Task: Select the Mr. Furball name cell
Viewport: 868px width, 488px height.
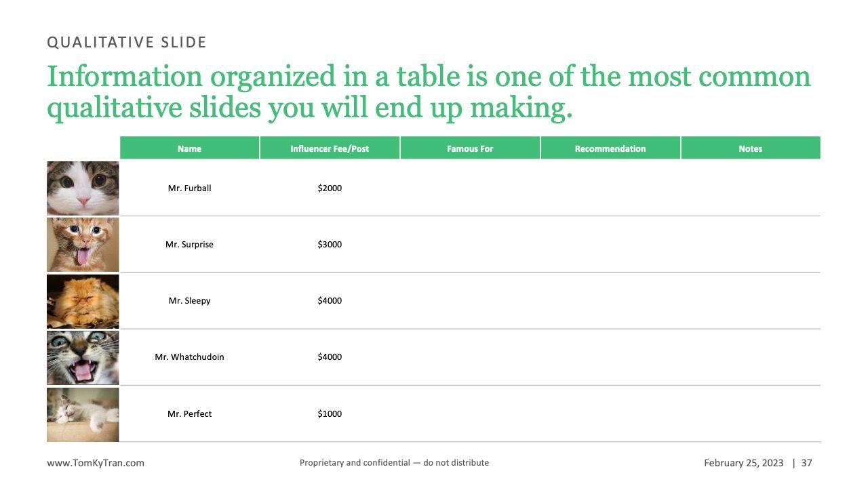Action: (190, 188)
